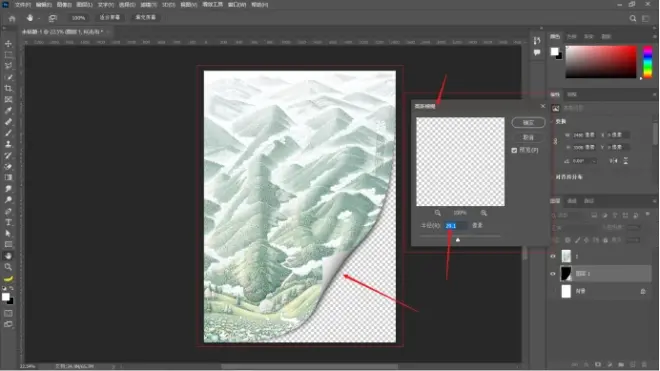Screen dimensions: 660x371
Task: Adjust the radius slider handle in blur dialog
Action: pos(458,240)
